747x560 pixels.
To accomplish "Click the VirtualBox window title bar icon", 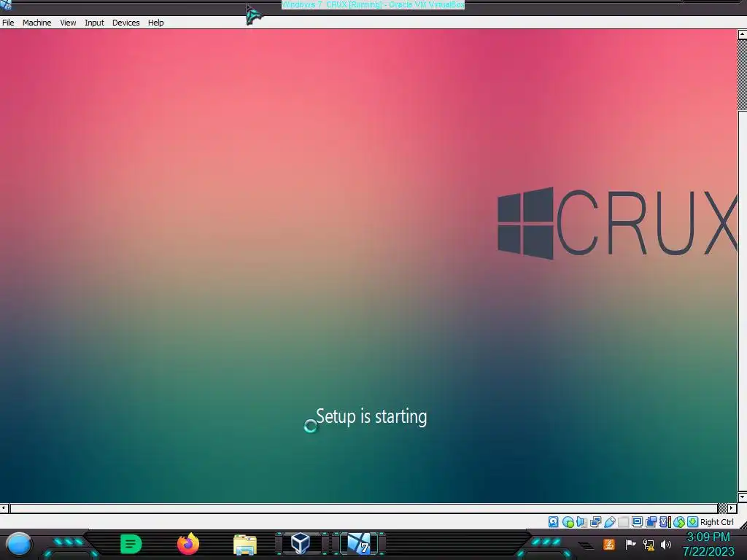I will [x=6, y=5].
